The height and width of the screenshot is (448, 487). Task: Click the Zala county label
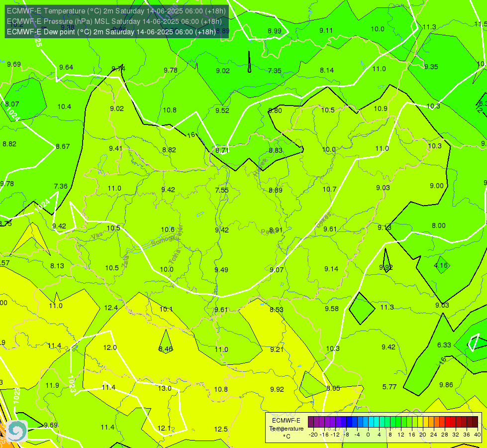[125, 261]
